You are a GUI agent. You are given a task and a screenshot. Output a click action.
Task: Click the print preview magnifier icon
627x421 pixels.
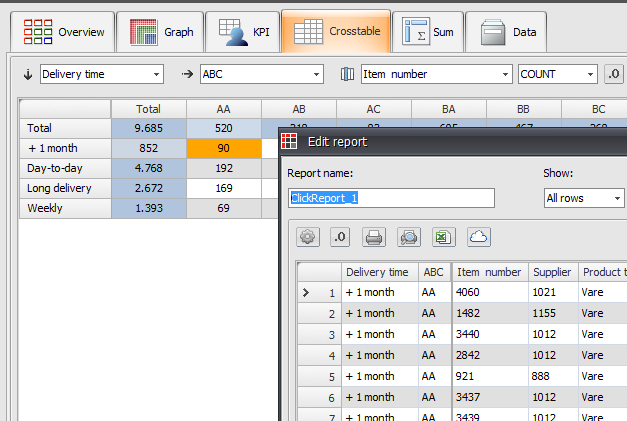click(x=409, y=237)
